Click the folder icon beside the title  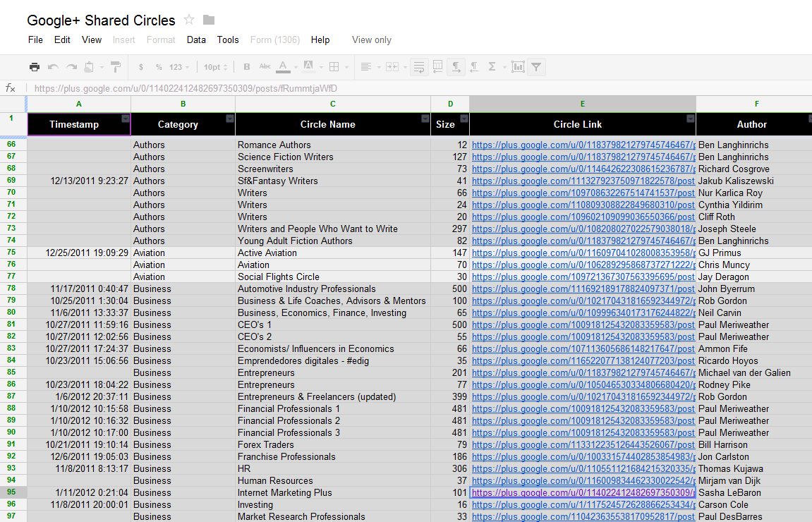tap(209, 20)
